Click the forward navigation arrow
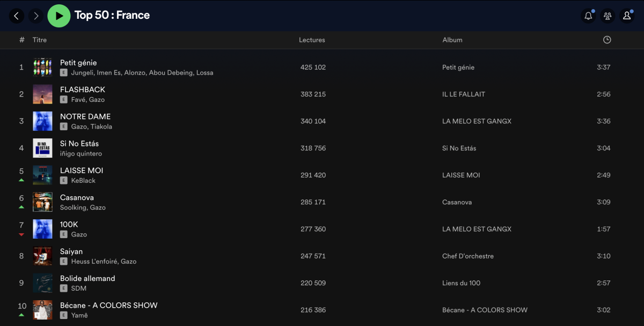This screenshot has width=644, height=326. [36, 16]
